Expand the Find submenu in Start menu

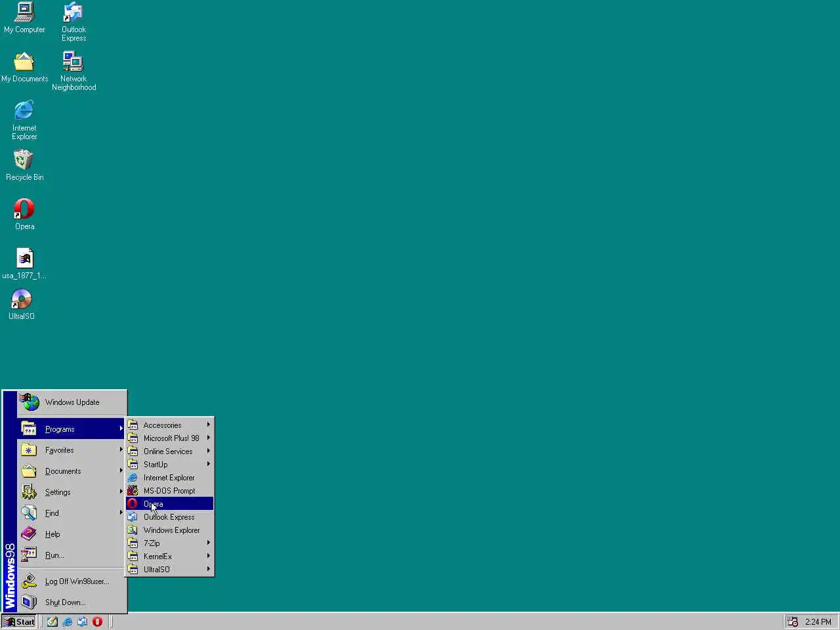[x=72, y=513]
